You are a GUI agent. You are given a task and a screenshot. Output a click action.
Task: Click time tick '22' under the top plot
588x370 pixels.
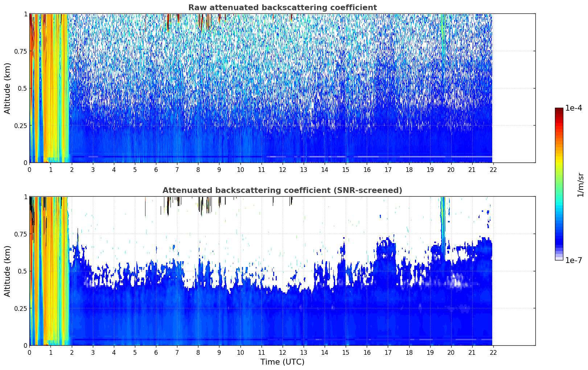(493, 169)
